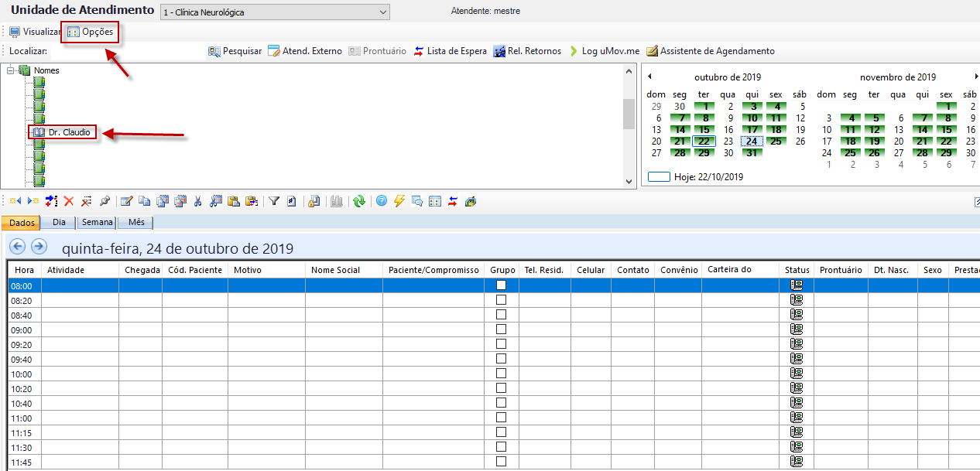
Task: Click the Status phone icon for 10:00
Action: [796, 374]
